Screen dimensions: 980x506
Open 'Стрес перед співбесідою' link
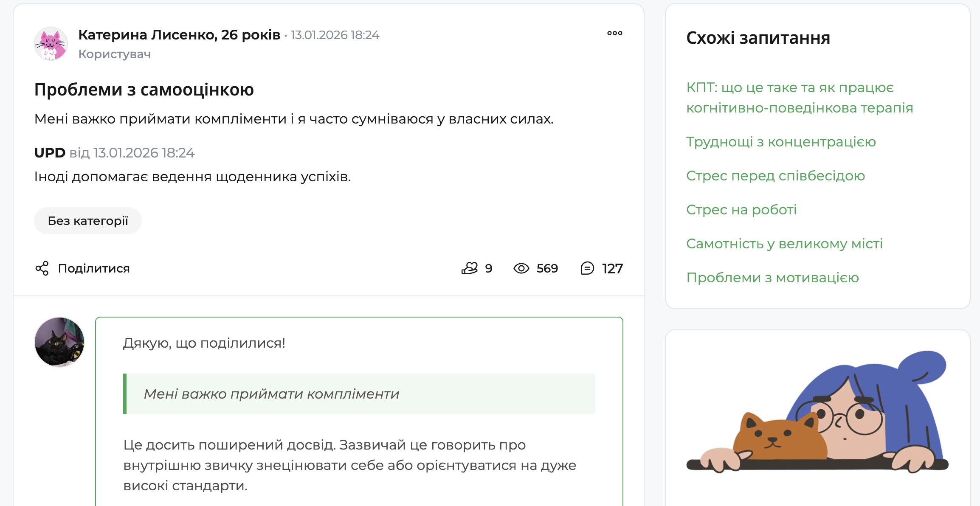[775, 175]
